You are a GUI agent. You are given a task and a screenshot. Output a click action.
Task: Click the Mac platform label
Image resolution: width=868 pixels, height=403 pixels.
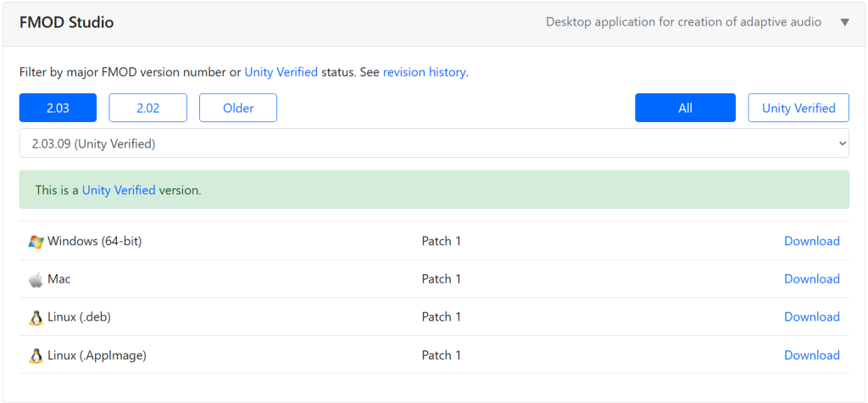(x=59, y=279)
